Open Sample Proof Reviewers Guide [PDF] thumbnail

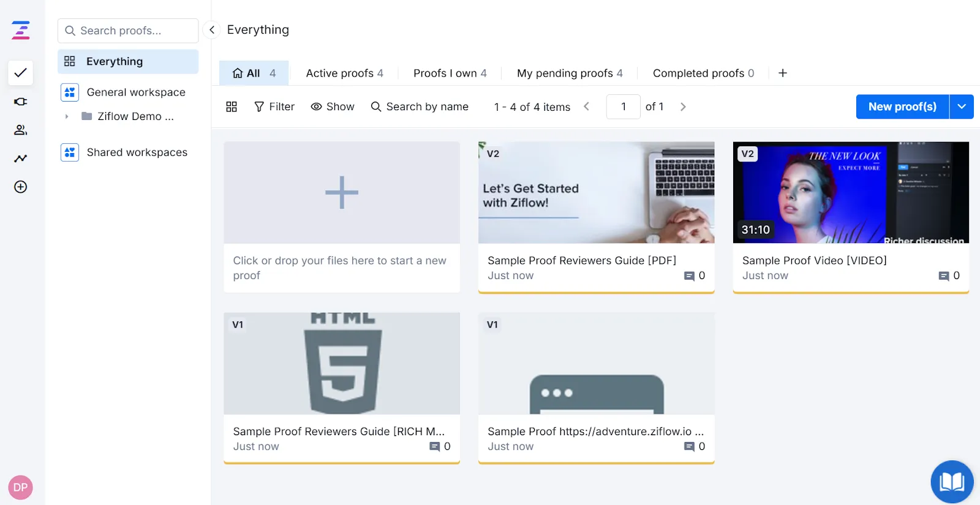596,193
